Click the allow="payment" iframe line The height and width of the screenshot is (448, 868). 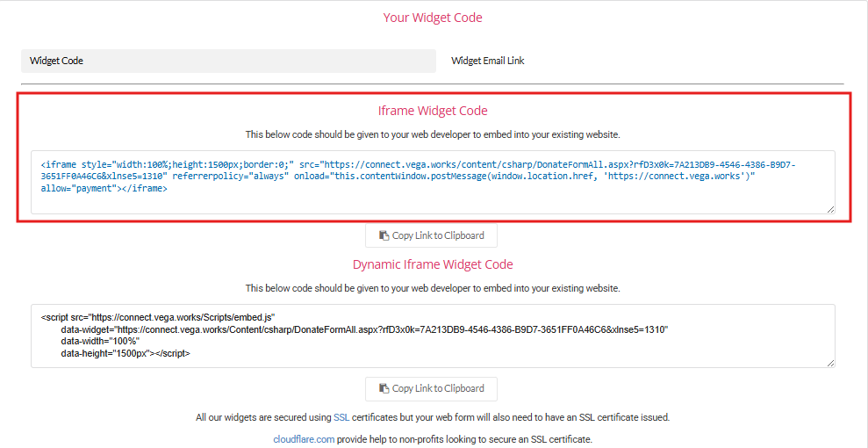(x=104, y=188)
